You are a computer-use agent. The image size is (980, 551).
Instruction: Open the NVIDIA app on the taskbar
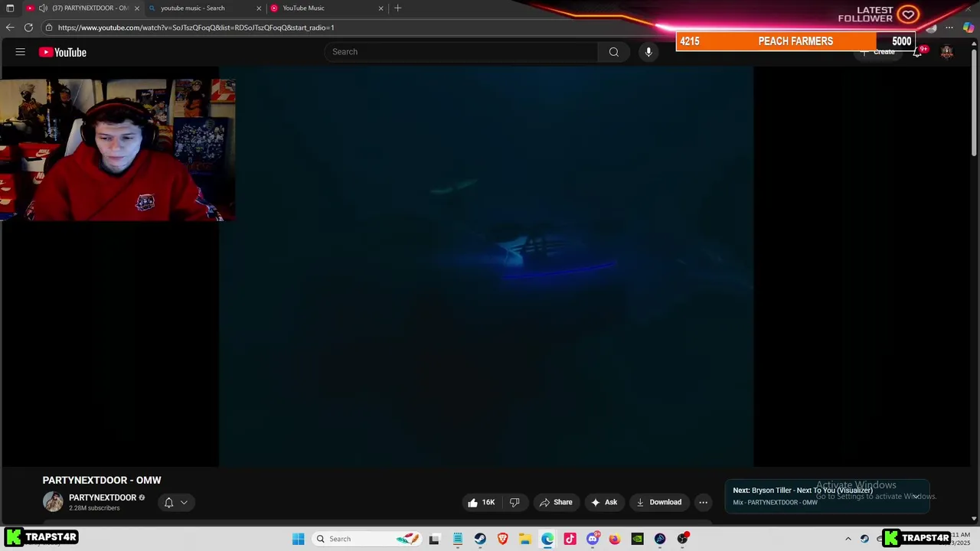[x=637, y=539]
